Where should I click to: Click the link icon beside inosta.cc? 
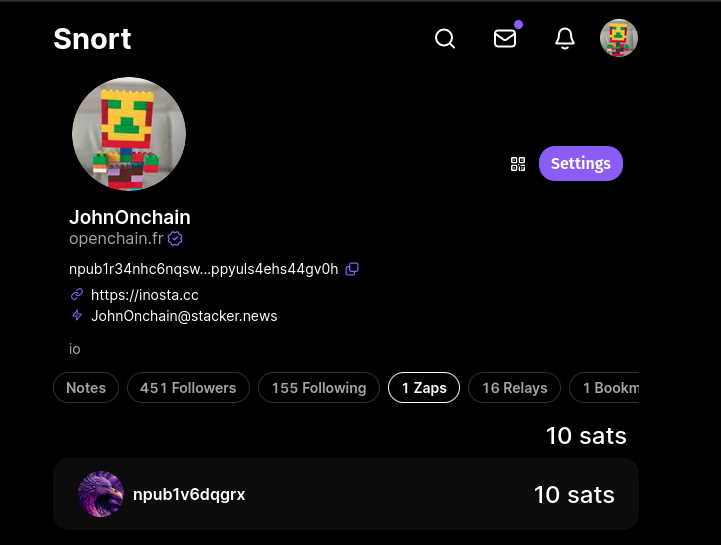pos(77,294)
